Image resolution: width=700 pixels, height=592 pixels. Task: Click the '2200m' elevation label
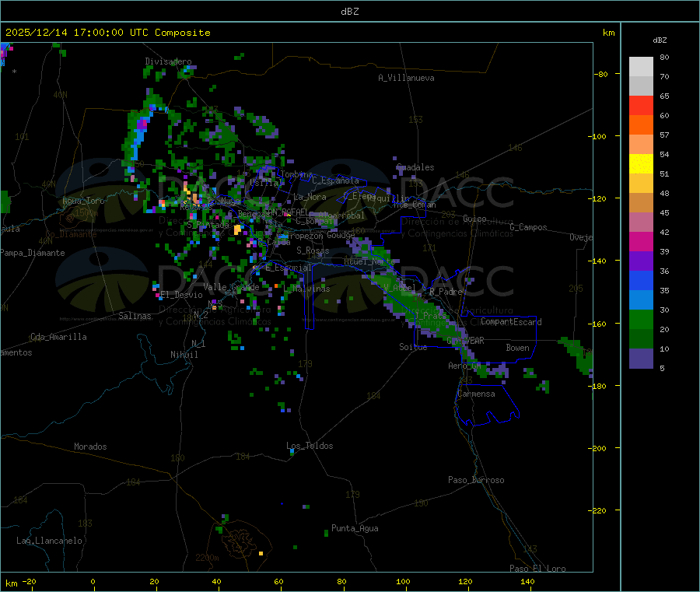[207, 558]
